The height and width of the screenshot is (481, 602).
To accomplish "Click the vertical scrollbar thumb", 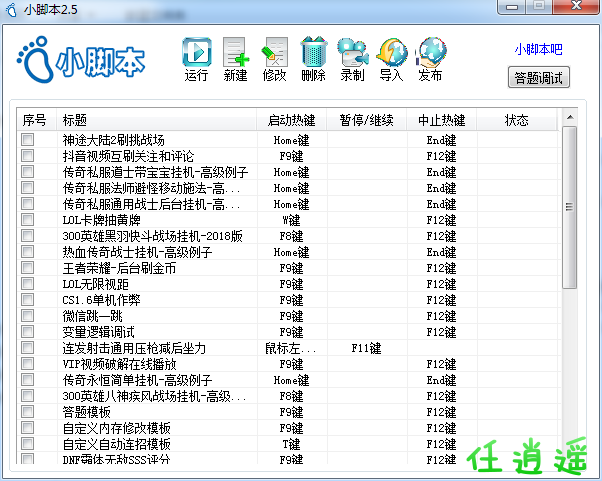I will [x=570, y=207].
